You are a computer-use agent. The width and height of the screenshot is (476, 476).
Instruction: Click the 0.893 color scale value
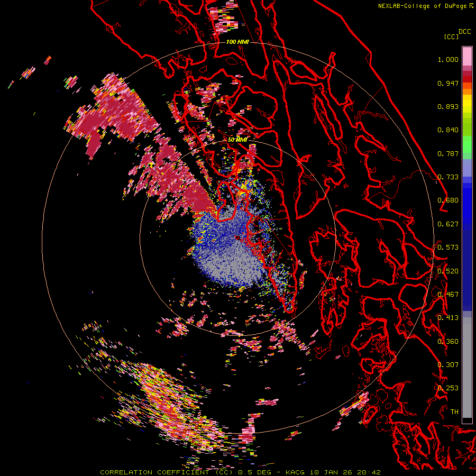pyautogui.click(x=448, y=106)
